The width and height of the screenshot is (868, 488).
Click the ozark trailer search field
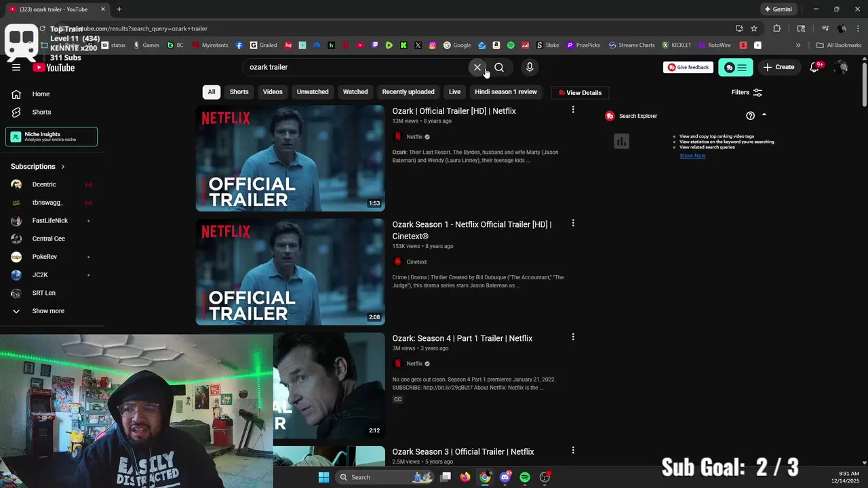[356, 67]
